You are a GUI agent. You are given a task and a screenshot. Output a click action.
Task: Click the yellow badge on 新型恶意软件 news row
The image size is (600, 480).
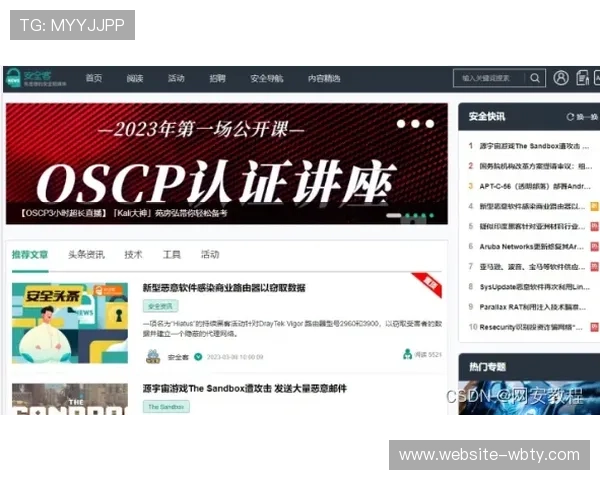594,206
